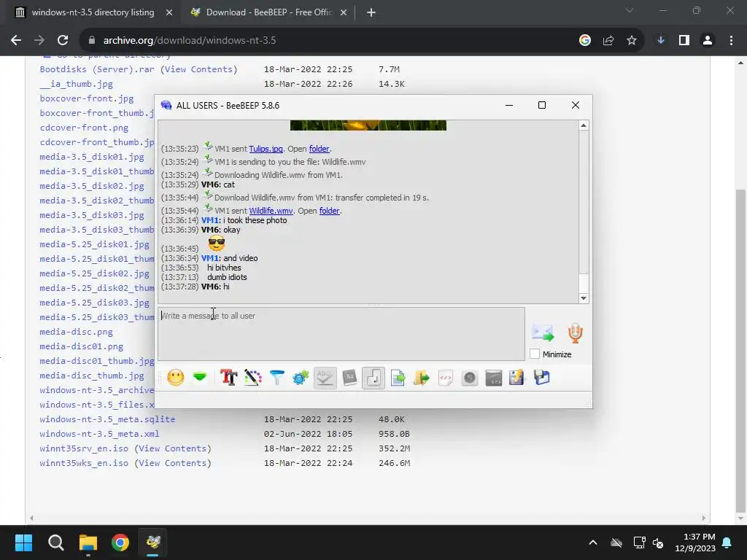Click the gray round disc icon in chat toolbar

470,378
